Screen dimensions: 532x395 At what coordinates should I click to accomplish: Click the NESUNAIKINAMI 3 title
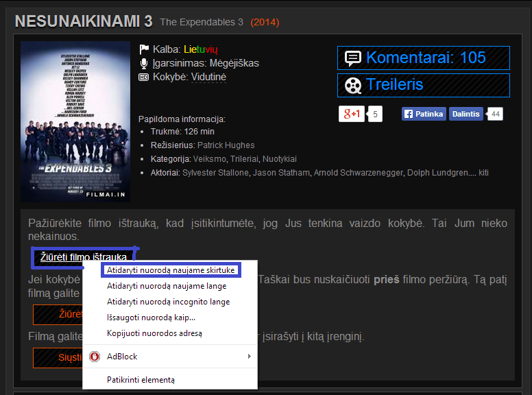pos(84,21)
